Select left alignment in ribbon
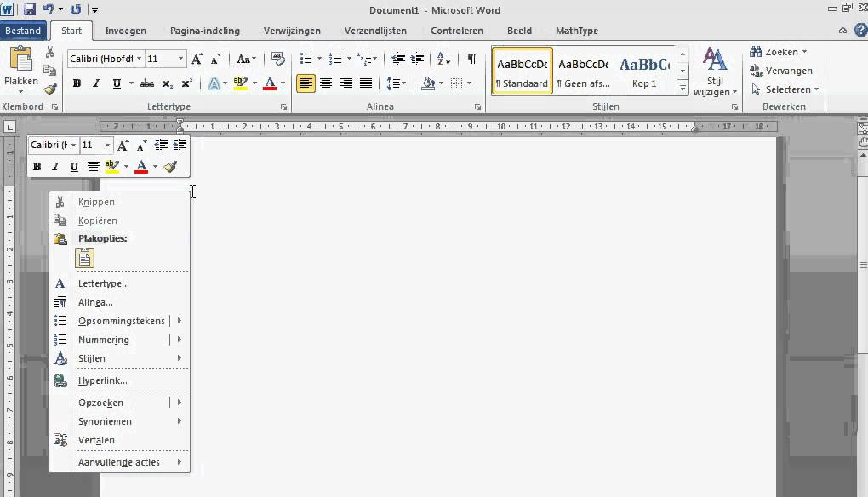The image size is (868, 497). point(306,83)
